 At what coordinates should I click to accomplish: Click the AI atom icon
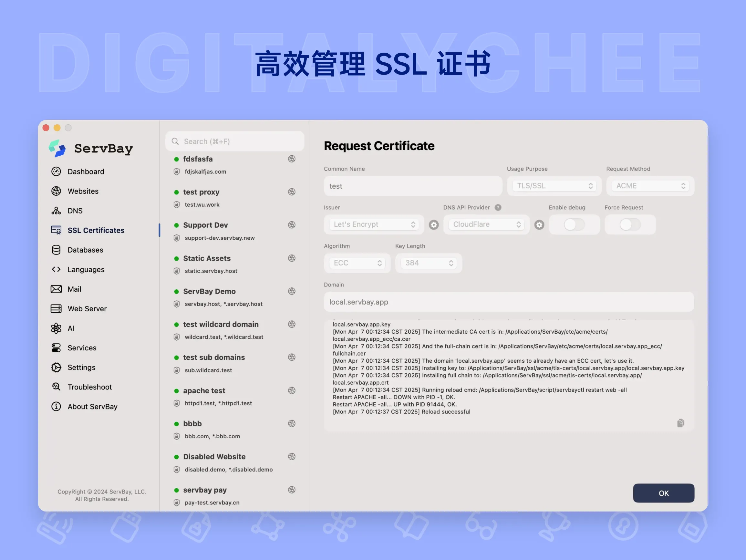tap(56, 328)
